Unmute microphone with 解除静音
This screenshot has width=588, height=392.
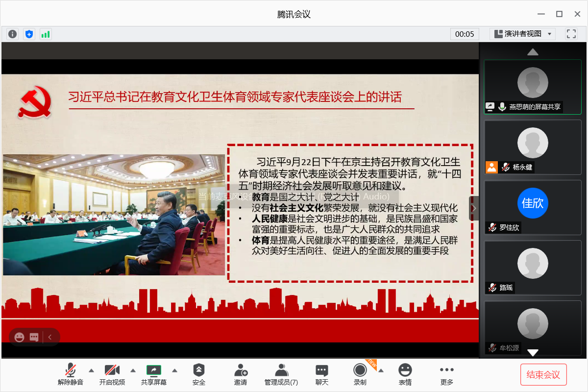[71, 374]
